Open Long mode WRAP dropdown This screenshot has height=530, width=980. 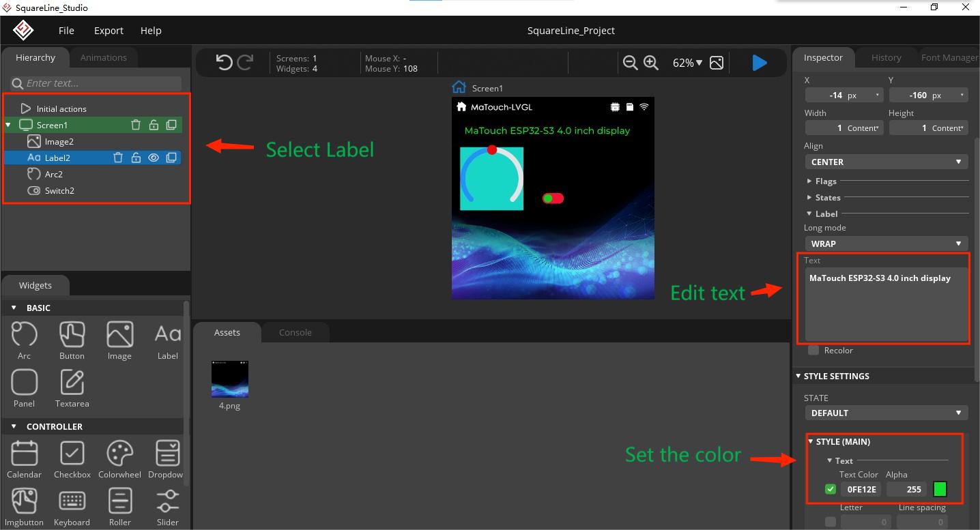click(x=887, y=244)
